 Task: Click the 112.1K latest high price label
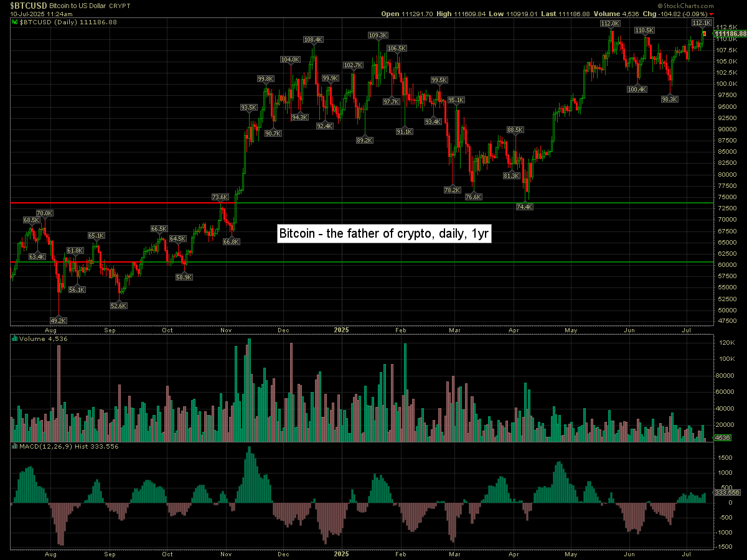(x=702, y=22)
